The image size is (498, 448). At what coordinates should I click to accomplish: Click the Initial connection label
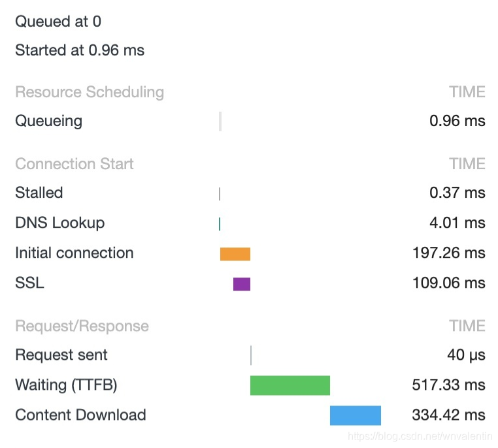point(75,253)
